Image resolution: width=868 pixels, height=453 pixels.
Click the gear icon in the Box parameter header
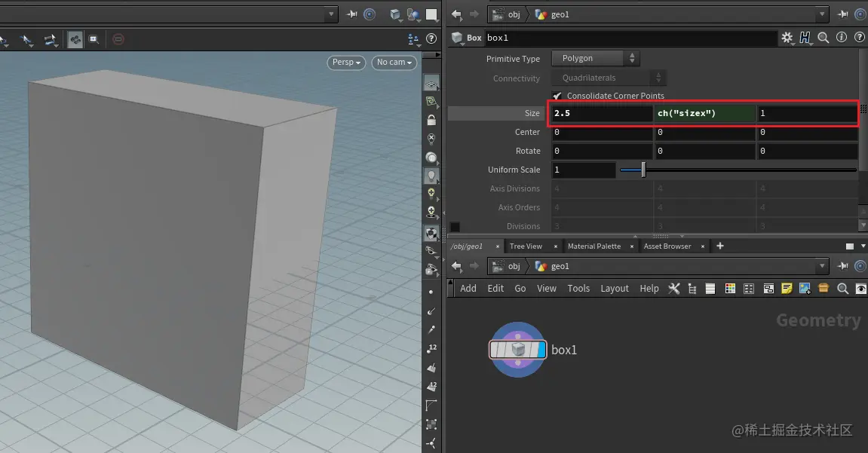click(787, 38)
